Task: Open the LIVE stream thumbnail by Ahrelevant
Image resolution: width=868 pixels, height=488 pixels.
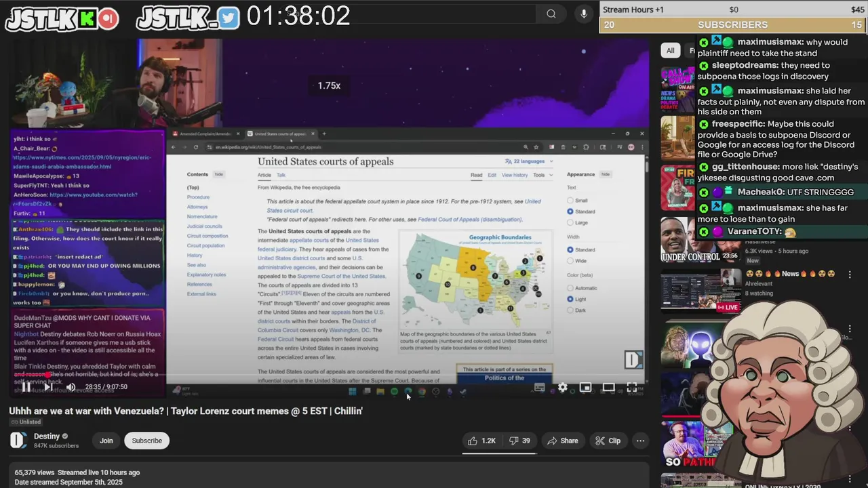Action: [701, 291]
